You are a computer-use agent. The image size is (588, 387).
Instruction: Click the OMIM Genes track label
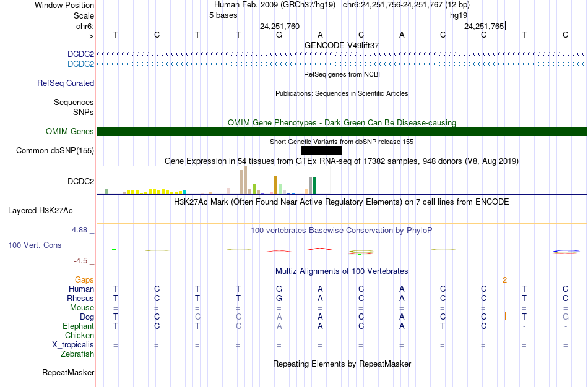69,132
